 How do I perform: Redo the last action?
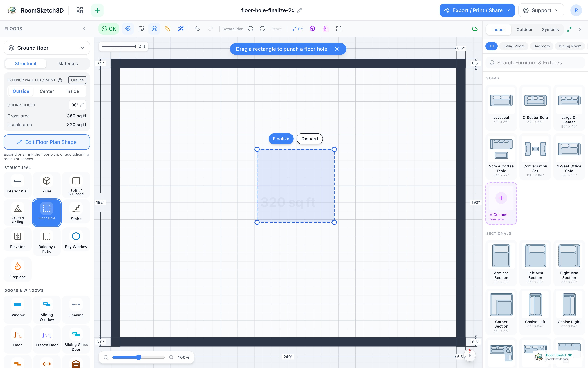click(x=210, y=29)
